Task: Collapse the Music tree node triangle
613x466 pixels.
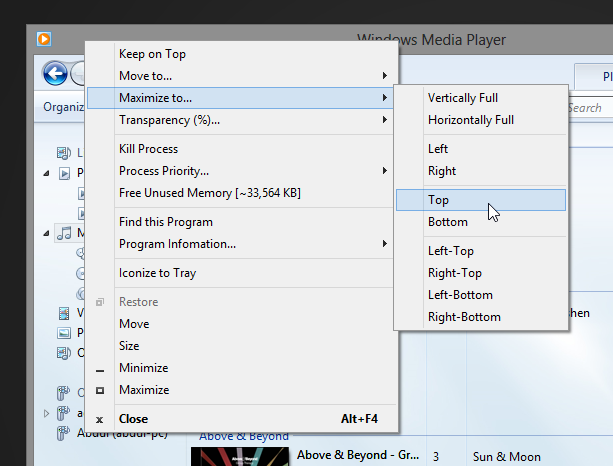Action: pos(47,233)
